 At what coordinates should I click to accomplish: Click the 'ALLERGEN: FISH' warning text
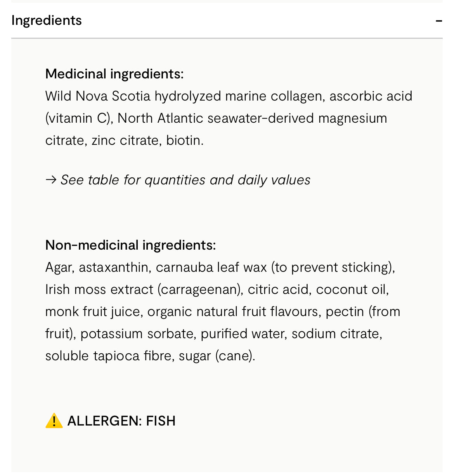(x=121, y=421)
